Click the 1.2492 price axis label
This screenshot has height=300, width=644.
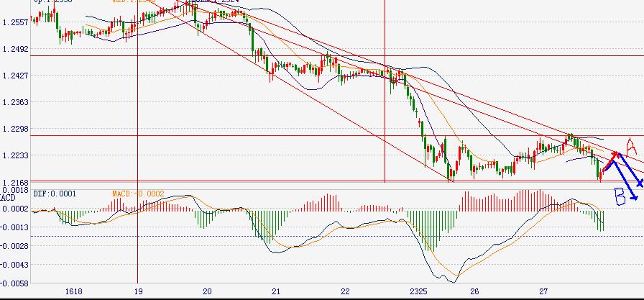[15, 49]
